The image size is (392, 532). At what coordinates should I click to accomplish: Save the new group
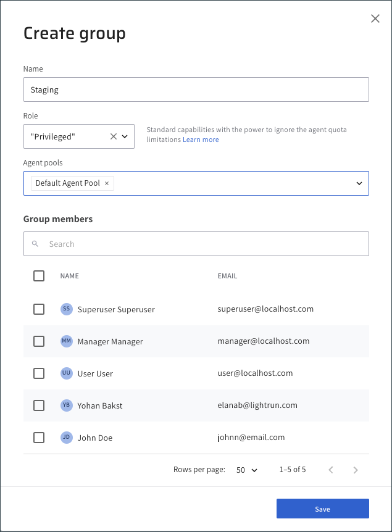(322, 509)
